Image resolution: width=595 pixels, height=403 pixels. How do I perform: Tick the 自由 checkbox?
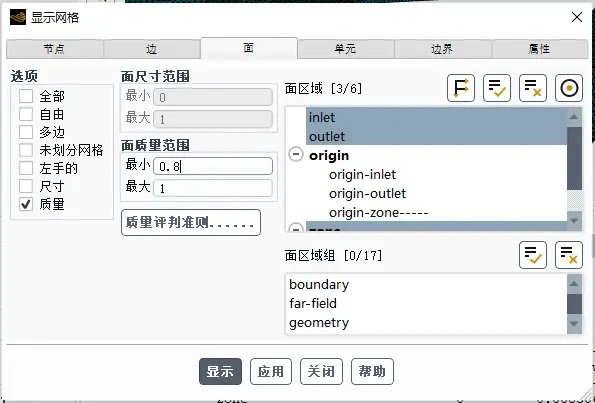pos(26,114)
